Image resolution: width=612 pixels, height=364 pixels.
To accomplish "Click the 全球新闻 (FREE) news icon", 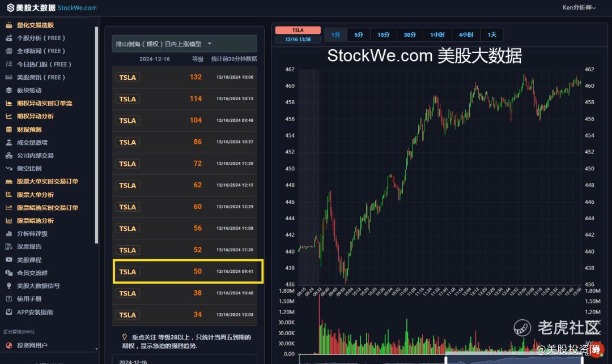I will click(x=8, y=51).
